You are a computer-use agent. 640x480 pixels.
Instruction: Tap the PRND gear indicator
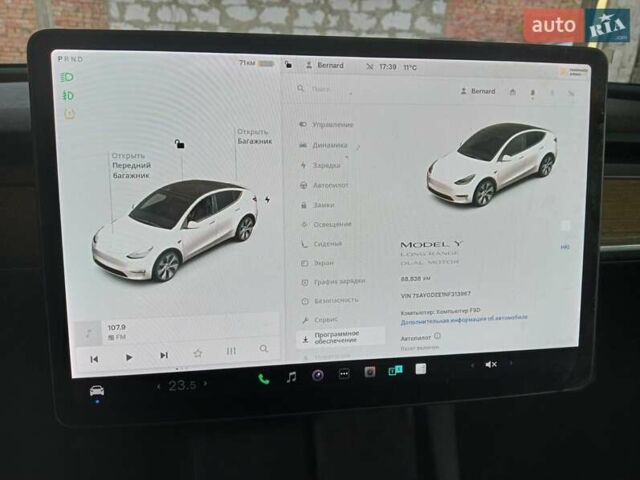tap(70, 59)
